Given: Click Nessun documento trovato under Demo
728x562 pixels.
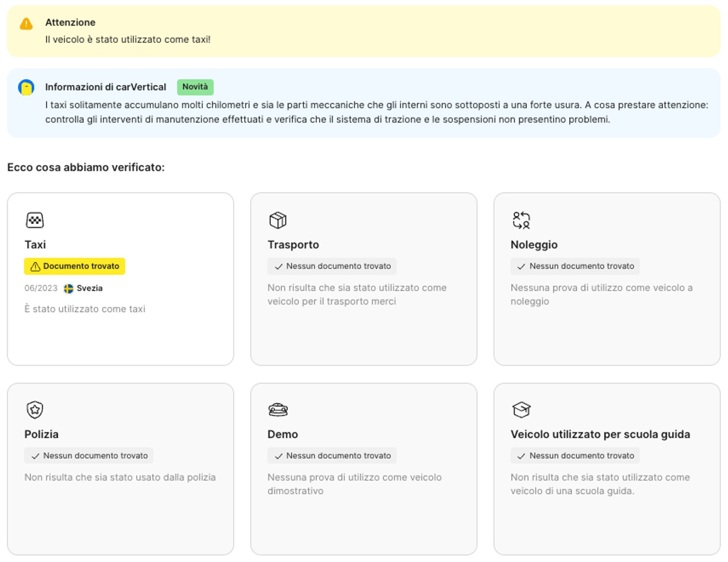Looking at the screenshot, I should point(332,456).
